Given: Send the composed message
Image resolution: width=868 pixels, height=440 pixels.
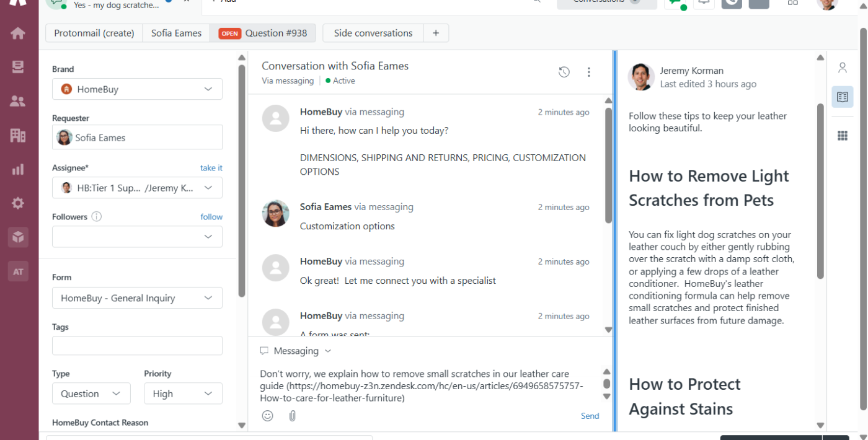Looking at the screenshot, I should 590,416.
